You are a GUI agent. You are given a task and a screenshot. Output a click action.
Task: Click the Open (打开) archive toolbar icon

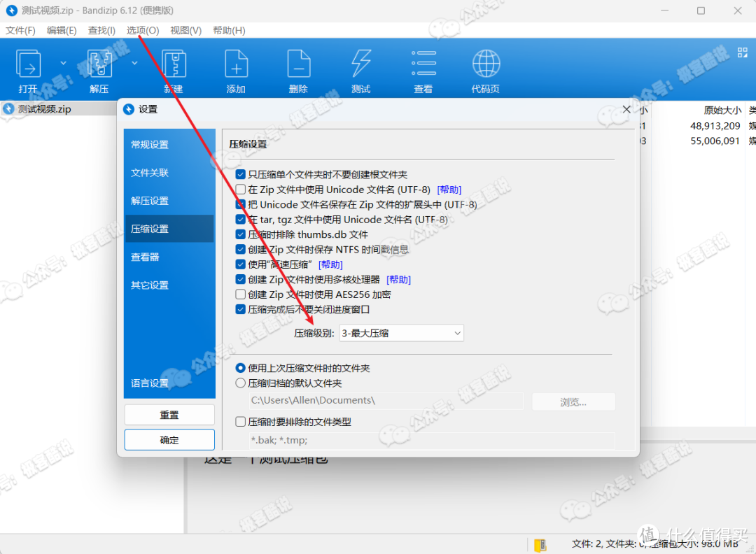pos(29,64)
